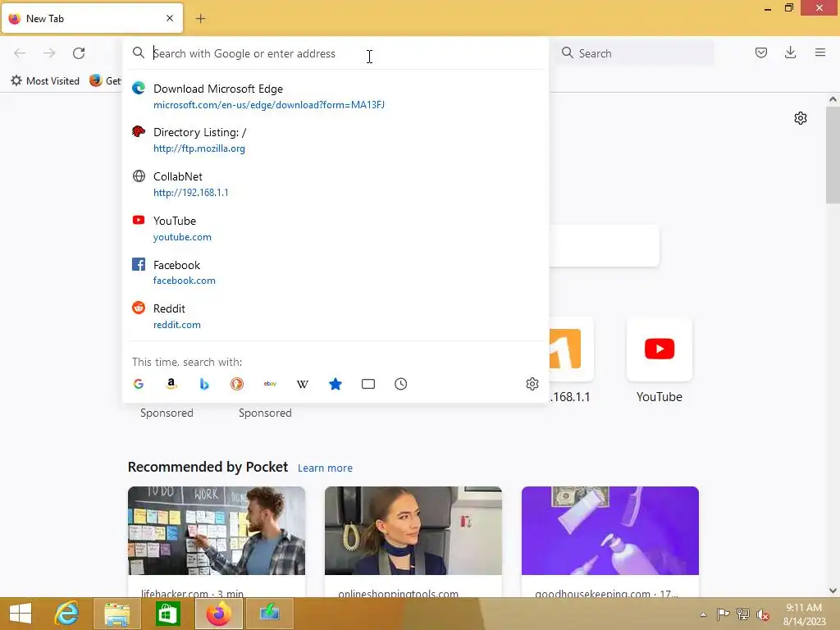Viewport: 840px width, 630px height.
Task: Open the Firefox application menu
Action: pos(820,52)
